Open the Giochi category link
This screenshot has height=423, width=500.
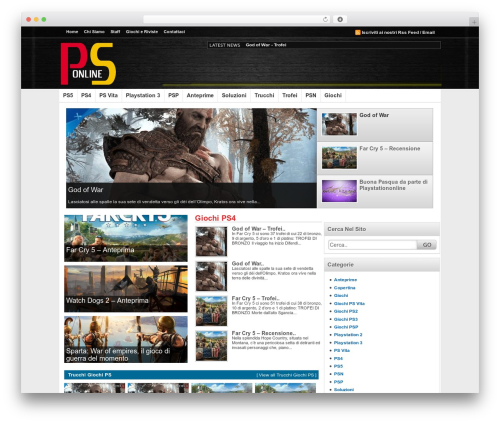pos(341,296)
